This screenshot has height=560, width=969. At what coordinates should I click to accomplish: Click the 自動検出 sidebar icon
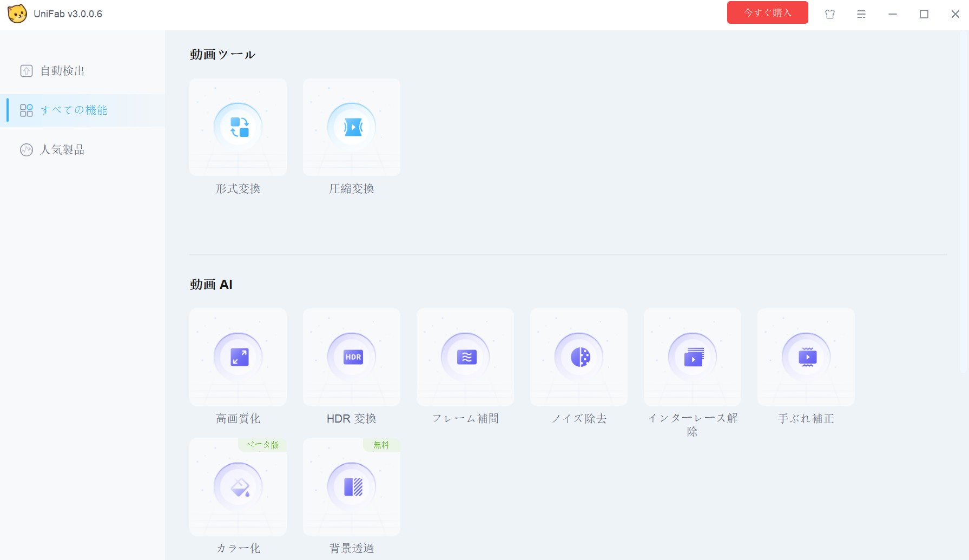(x=27, y=71)
